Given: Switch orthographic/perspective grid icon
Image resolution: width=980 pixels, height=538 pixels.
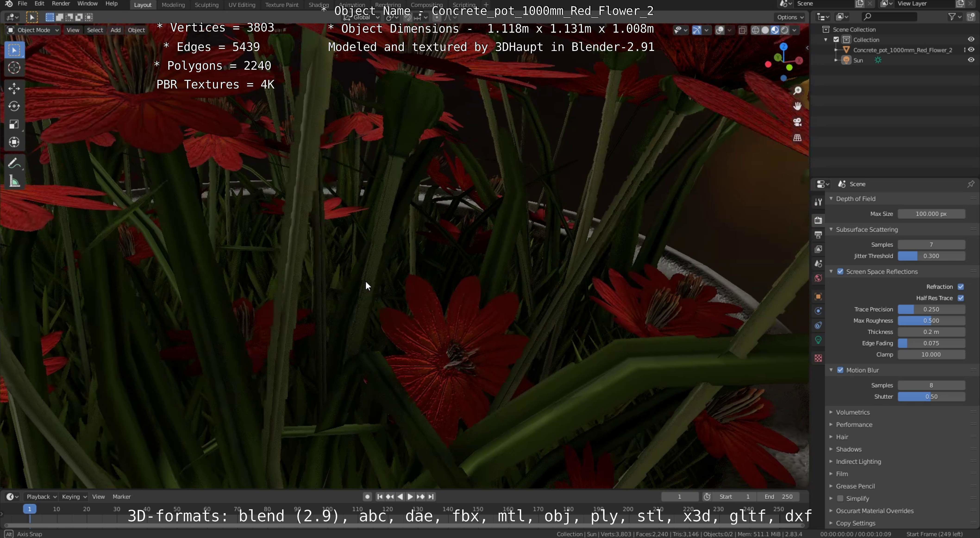Looking at the screenshot, I should [x=797, y=138].
